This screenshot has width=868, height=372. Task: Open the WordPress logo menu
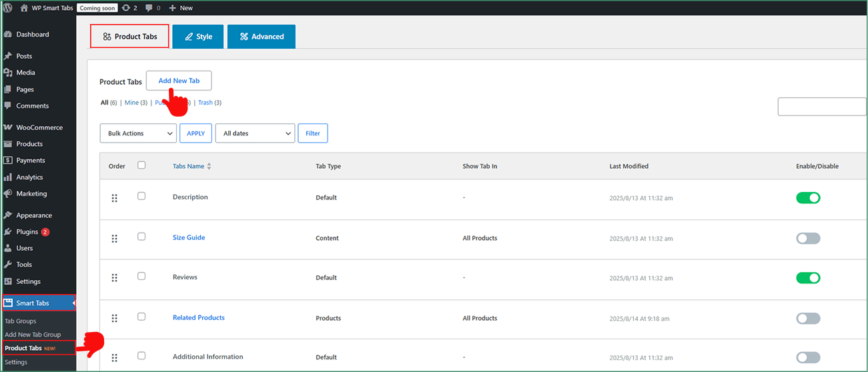click(7, 8)
